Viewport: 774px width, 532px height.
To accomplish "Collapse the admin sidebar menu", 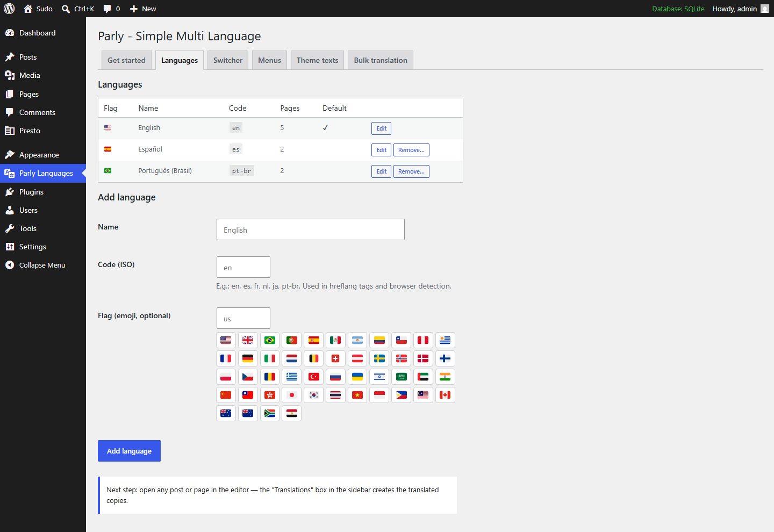I will [43, 265].
